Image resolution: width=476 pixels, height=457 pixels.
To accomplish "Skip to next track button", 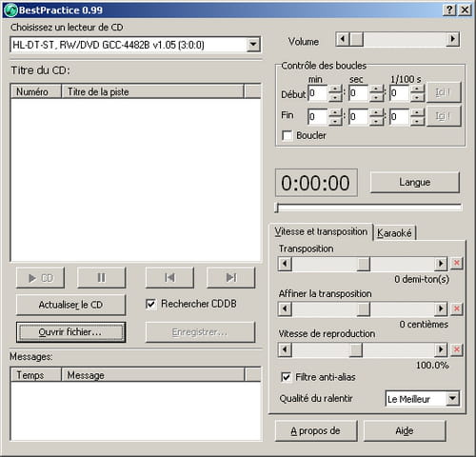I will [x=230, y=278].
